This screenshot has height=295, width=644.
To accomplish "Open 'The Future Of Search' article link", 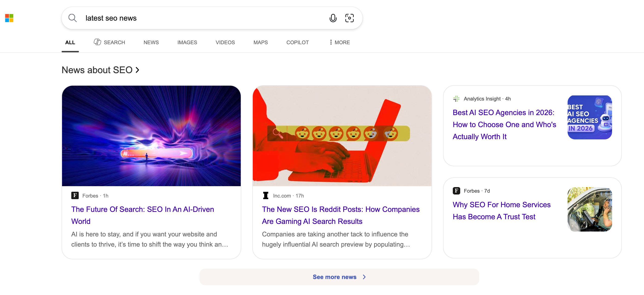I will pyautogui.click(x=143, y=215).
